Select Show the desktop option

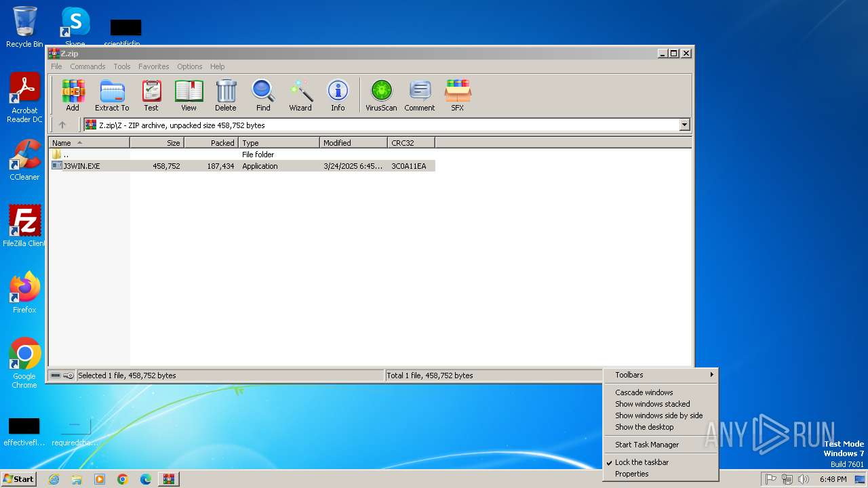[x=660, y=427]
